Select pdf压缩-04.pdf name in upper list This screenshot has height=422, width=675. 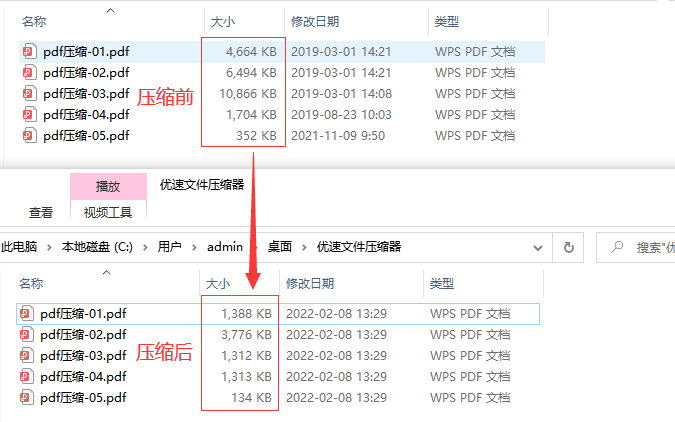click(x=86, y=115)
